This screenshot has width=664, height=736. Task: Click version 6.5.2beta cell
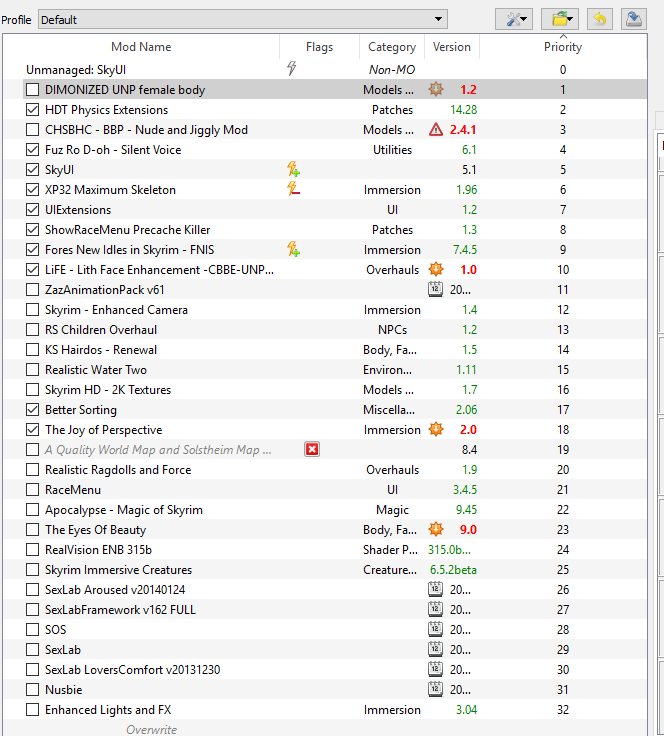pos(453,569)
